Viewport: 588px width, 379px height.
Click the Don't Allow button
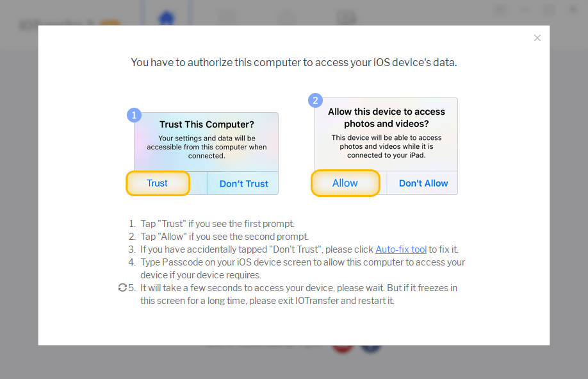click(423, 183)
